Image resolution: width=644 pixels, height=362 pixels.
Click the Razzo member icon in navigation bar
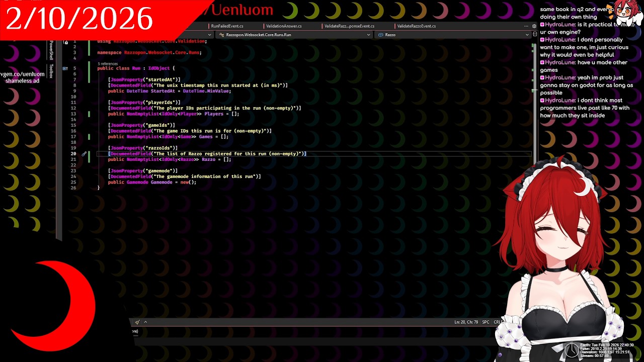[x=380, y=35]
